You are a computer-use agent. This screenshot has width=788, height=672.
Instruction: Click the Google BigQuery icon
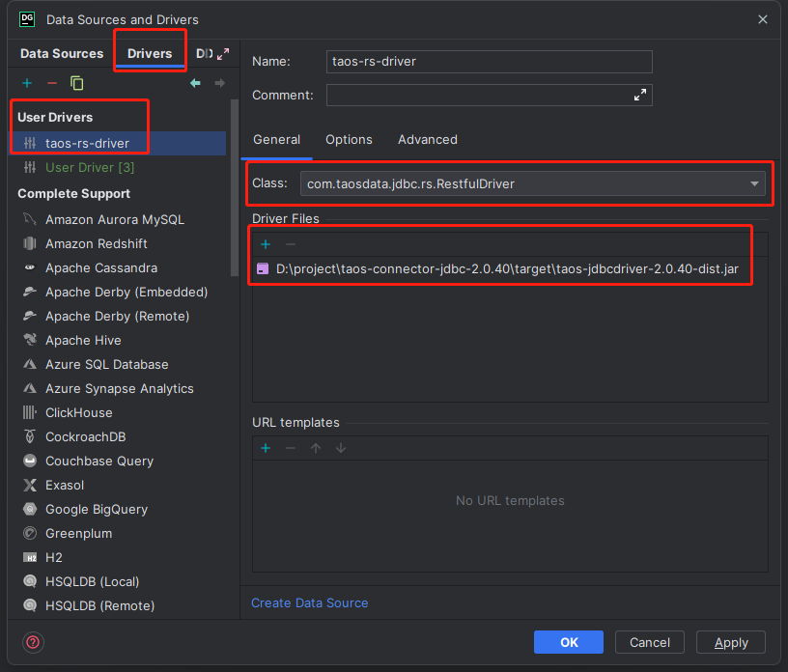pyautogui.click(x=30, y=509)
